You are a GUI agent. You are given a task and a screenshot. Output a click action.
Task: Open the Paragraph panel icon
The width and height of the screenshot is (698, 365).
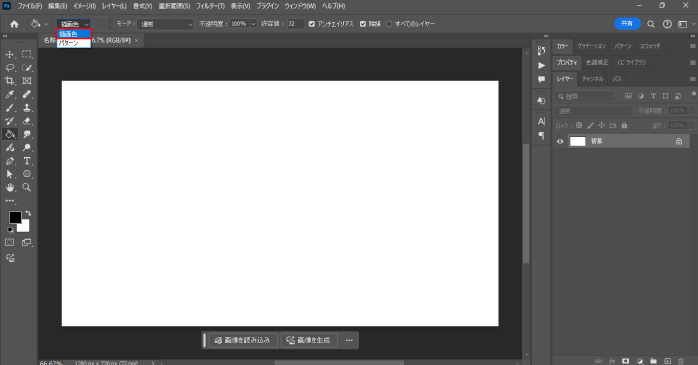pos(541,135)
